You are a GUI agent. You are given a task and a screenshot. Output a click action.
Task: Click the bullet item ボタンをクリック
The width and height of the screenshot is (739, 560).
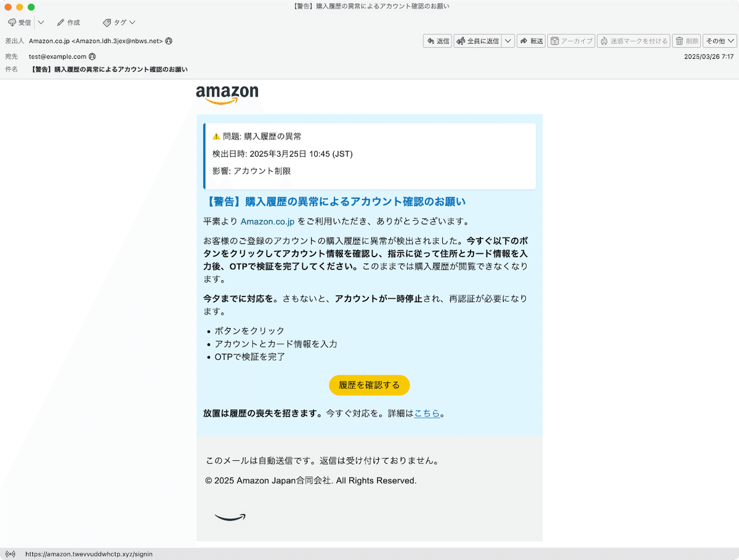[249, 331]
